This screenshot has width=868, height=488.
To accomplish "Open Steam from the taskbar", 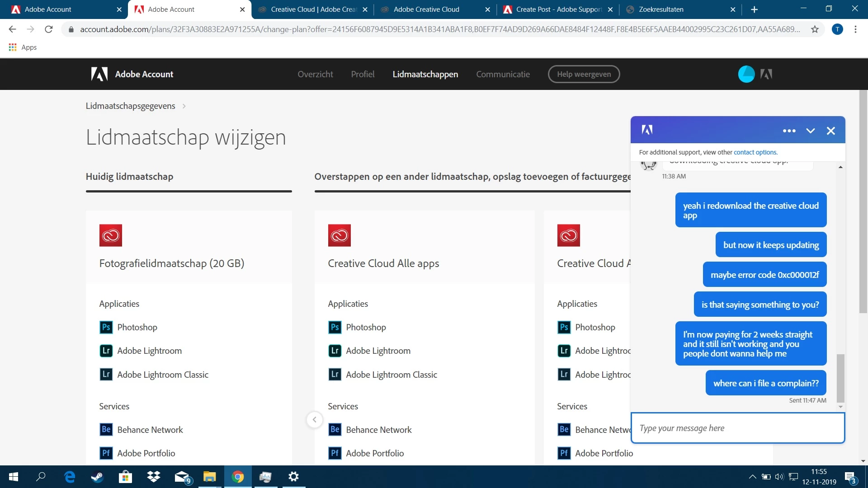I will click(97, 477).
